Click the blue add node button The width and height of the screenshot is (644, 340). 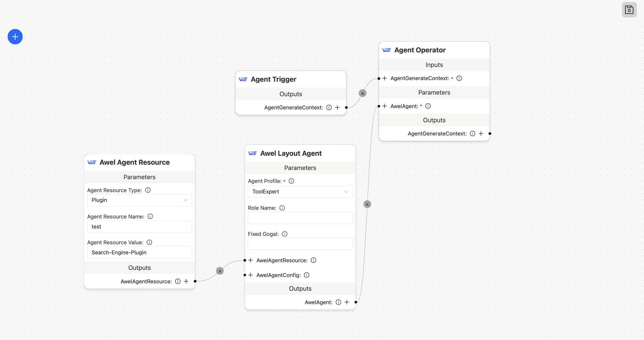(x=15, y=37)
